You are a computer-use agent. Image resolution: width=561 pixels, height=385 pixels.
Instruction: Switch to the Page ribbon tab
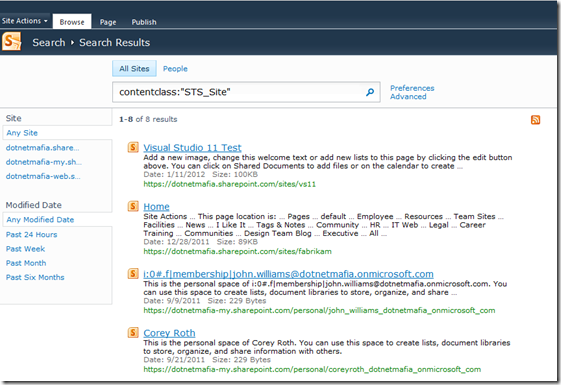(x=108, y=22)
